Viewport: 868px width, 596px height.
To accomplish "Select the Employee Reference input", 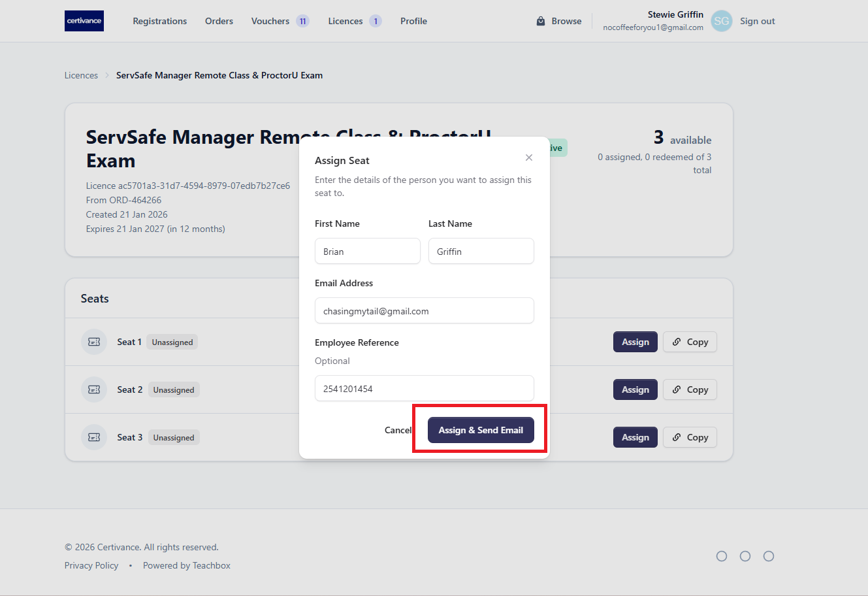I will [x=425, y=388].
